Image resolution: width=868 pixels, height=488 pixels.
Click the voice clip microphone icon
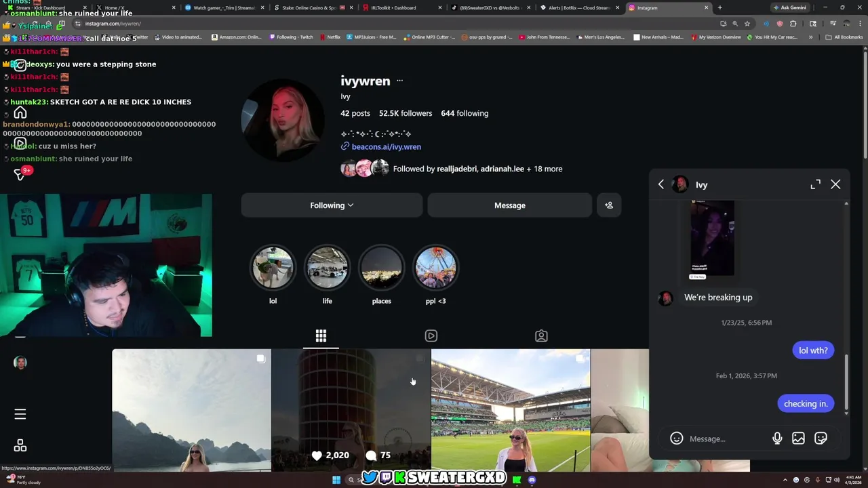click(777, 439)
